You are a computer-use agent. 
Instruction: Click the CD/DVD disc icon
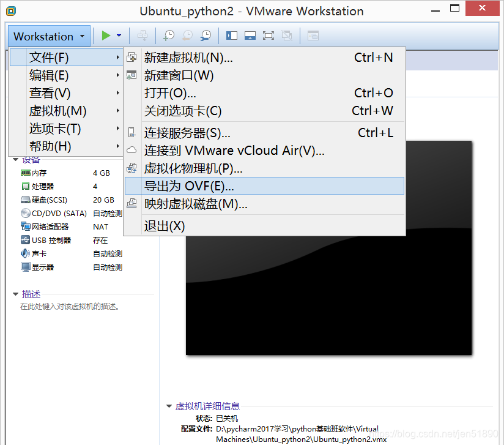26,213
